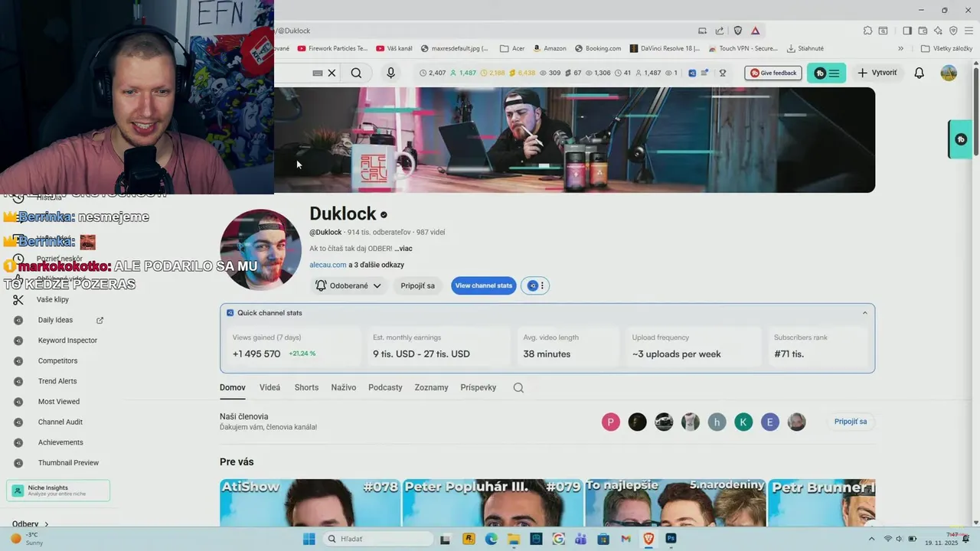Switch to the Naživo tab
Screen dimensions: 980x551
point(344,387)
